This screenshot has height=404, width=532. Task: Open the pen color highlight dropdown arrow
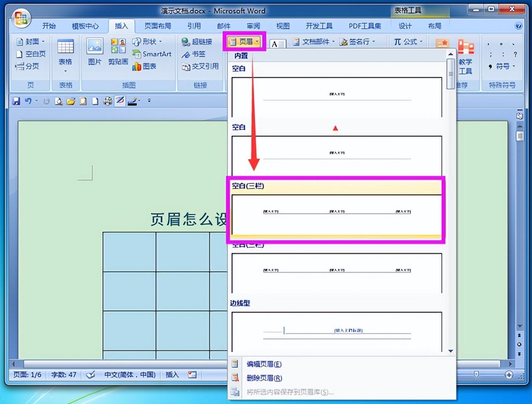(139, 101)
